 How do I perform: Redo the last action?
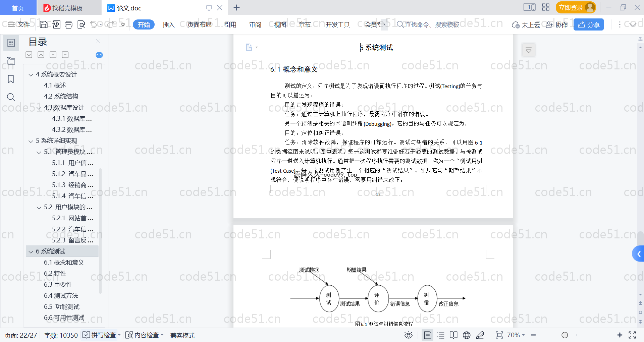coord(111,24)
